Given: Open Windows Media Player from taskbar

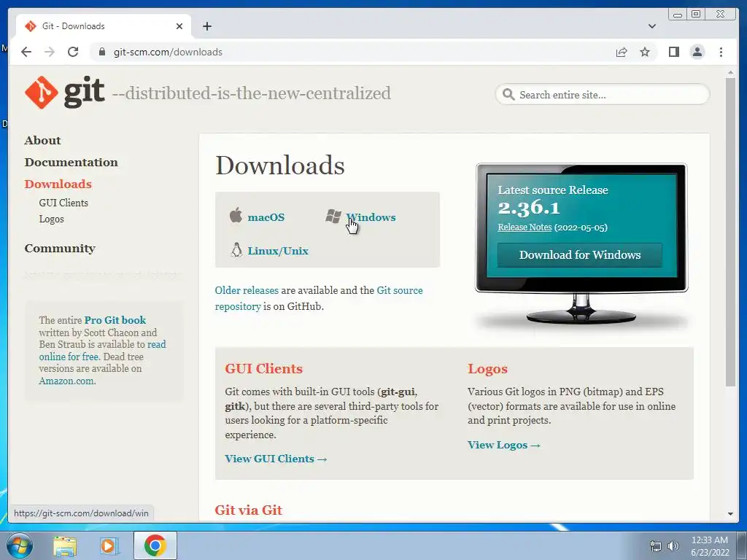Looking at the screenshot, I should (109, 545).
